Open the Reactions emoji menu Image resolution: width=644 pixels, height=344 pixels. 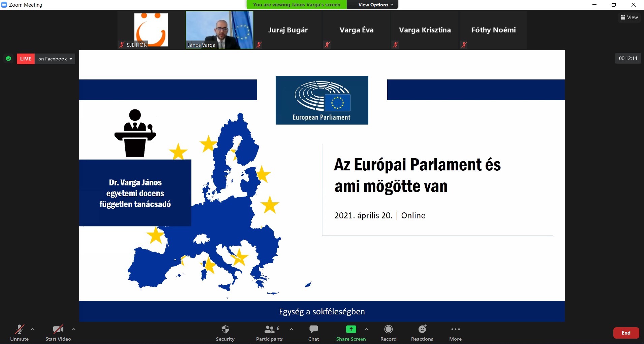pyautogui.click(x=422, y=333)
